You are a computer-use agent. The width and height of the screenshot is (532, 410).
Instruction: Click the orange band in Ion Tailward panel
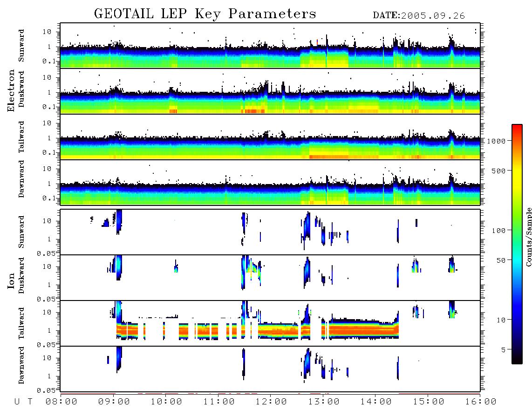pyautogui.click(x=363, y=330)
